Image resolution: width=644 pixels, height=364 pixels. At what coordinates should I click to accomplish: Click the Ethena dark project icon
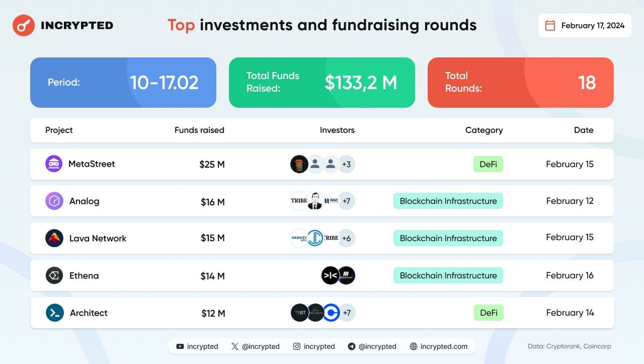[x=54, y=275]
